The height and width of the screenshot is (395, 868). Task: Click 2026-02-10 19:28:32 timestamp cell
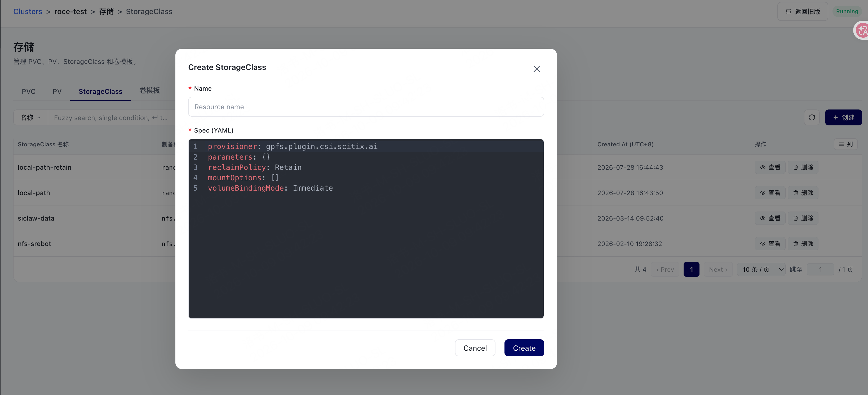tap(630, 244)
